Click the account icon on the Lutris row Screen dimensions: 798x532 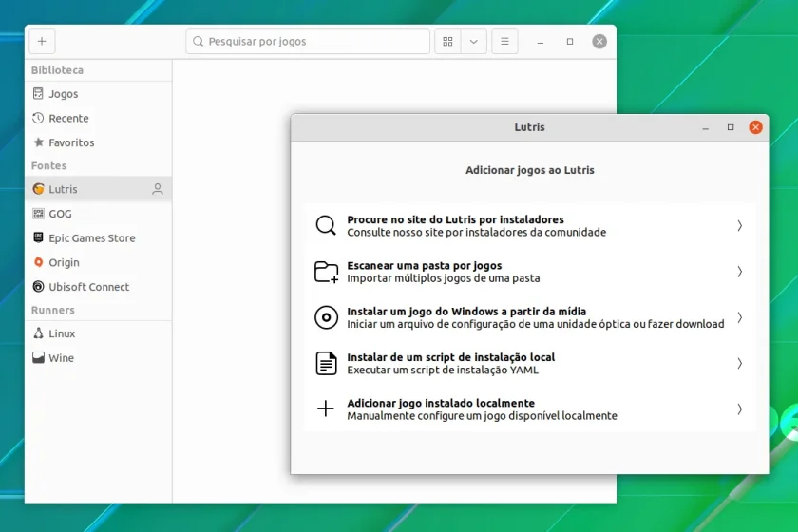click(158, 189)
